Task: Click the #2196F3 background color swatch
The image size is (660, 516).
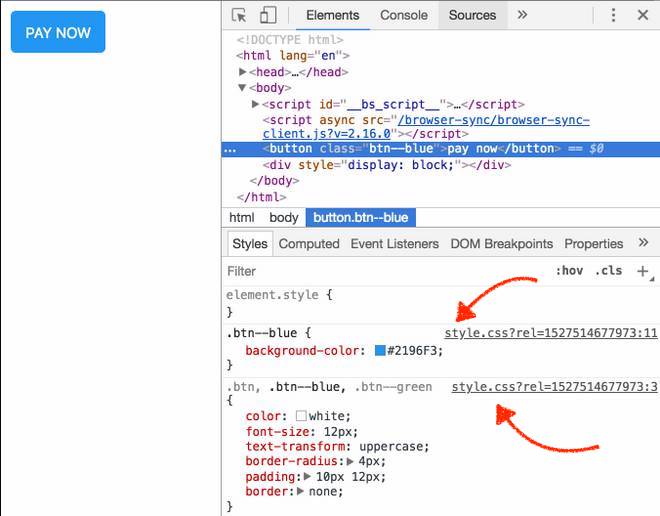Action: pyautogui.click(x=380, y=351)
